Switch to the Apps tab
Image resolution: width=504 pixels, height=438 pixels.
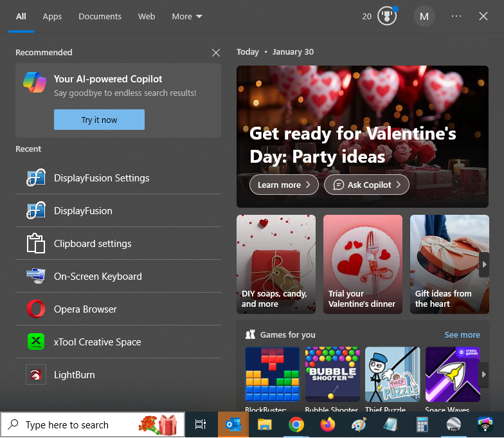52,16
